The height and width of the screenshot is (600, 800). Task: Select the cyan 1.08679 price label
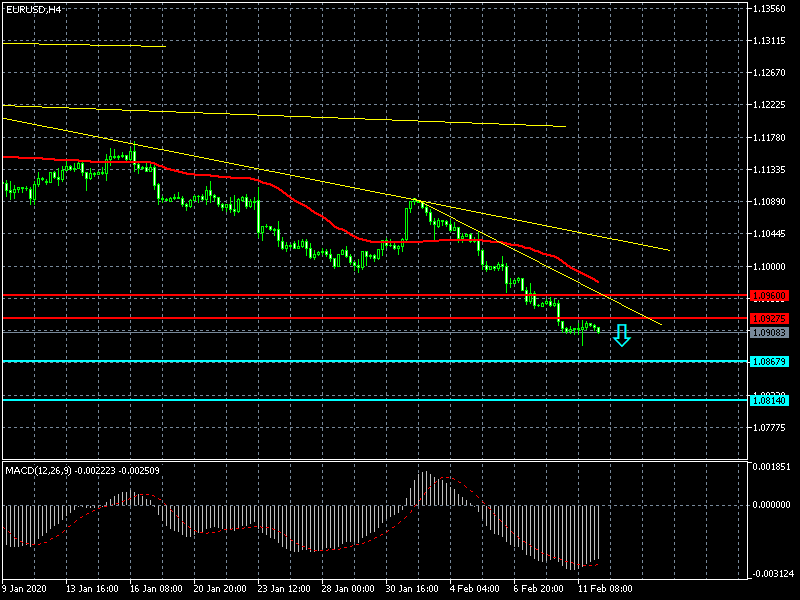pos(768,361)
